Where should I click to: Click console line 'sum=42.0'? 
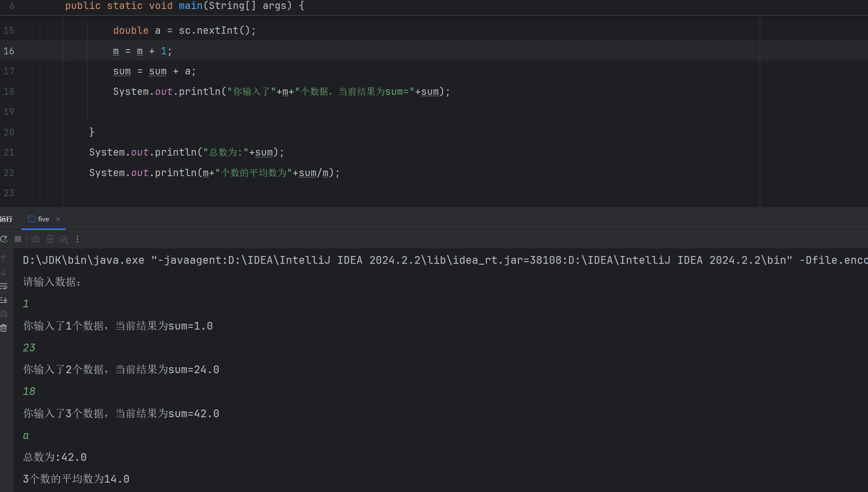tap(121, 413)
